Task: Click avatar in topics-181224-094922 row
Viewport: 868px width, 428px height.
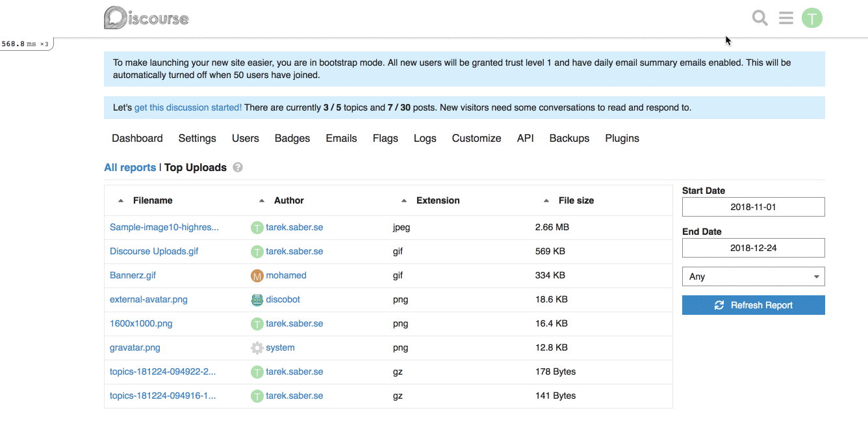Action: pyautogui.click(x=257, y=372)
